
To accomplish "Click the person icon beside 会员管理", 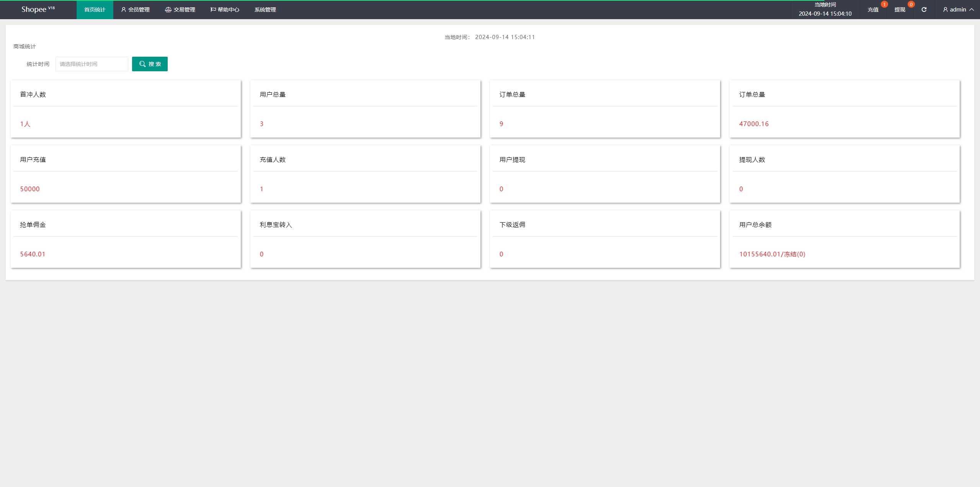I will click(124, 10).
